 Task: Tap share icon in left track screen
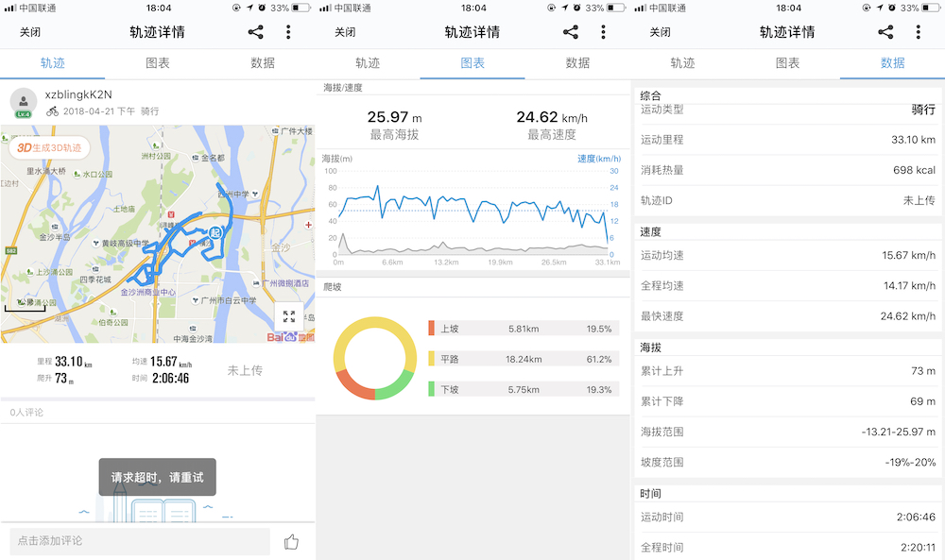(x=255, y=32)
